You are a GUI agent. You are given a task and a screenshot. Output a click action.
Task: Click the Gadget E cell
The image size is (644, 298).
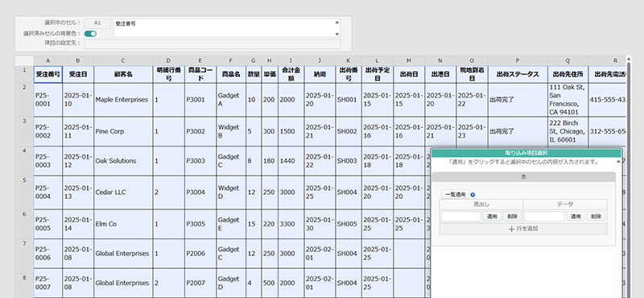pyautogui.click(x=231, y=225)
